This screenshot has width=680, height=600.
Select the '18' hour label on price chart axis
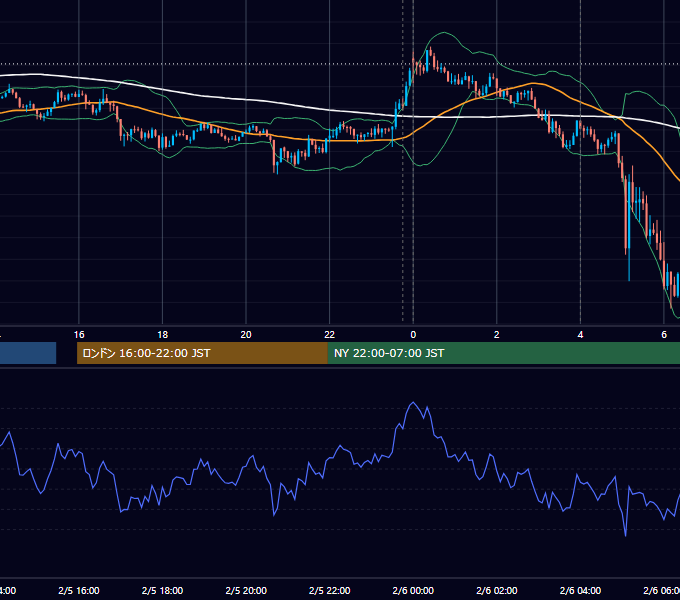163,335
